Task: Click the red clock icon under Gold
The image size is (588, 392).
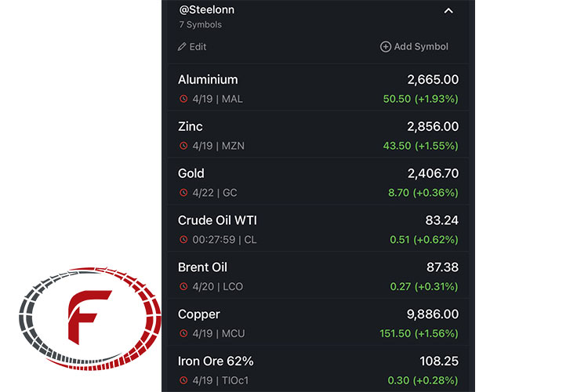Action: [183, 193]
